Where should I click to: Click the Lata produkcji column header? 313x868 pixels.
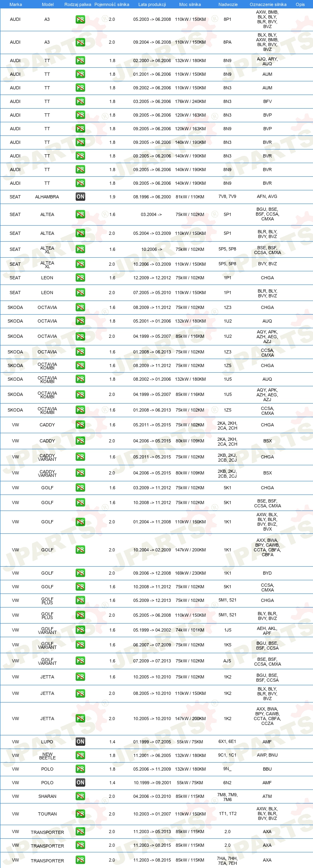[152, 4]
